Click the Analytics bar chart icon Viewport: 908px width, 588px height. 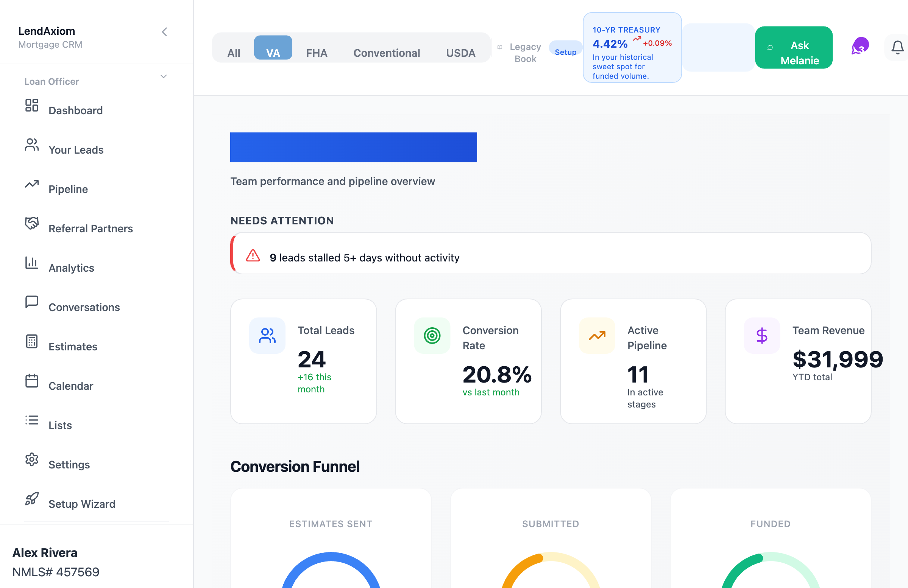tap(32, 262)
